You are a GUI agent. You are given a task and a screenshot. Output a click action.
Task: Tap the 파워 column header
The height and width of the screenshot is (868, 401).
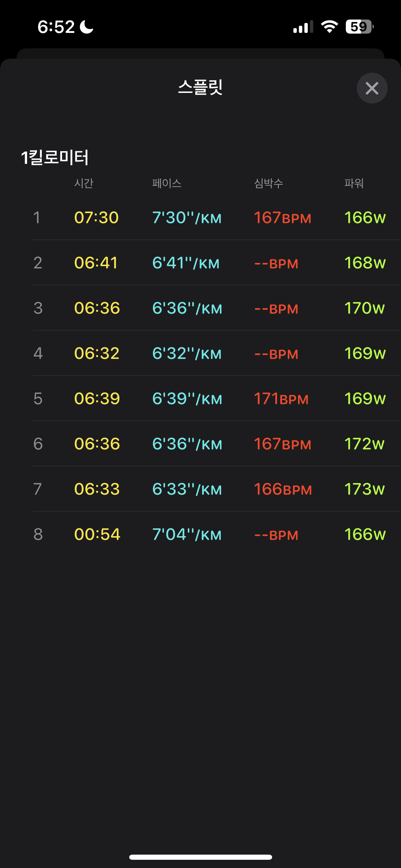tap(354, 183)
